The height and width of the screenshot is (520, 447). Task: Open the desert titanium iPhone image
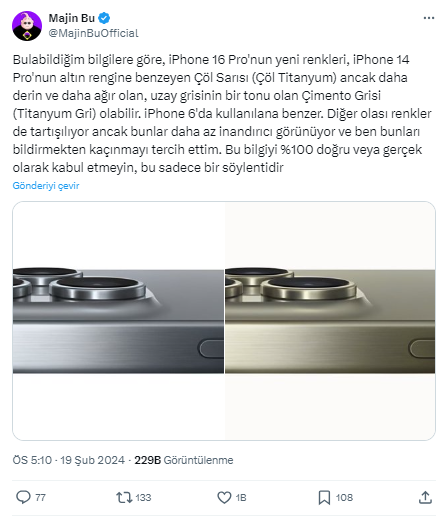pos(330,320)
